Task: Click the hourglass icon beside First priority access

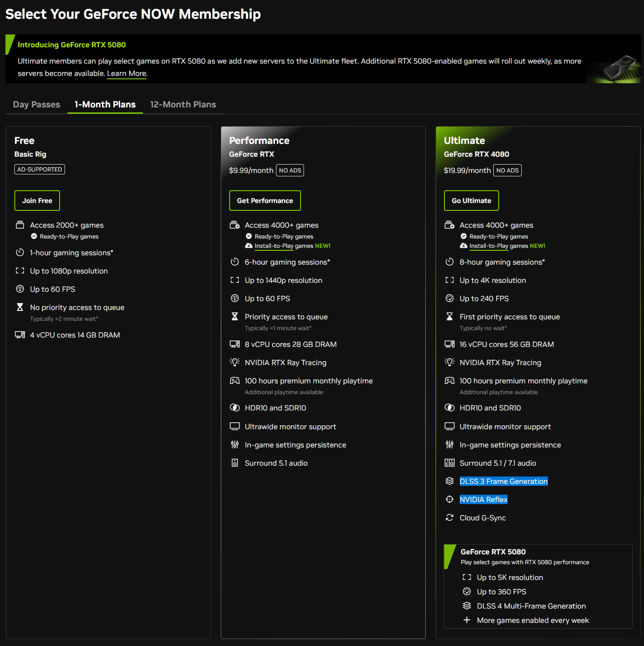Action: [x=449, y=316]
